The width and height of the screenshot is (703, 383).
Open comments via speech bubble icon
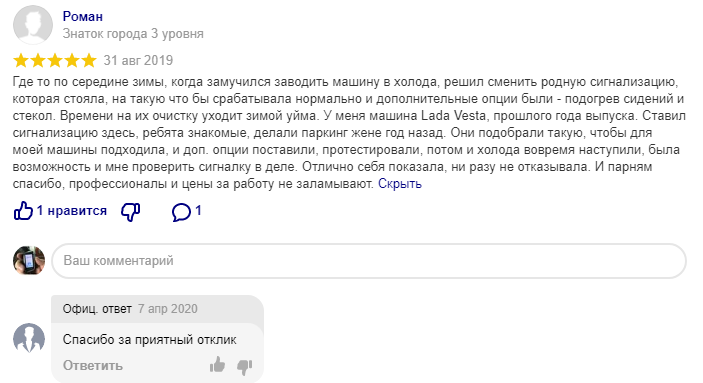coord(181,211)
